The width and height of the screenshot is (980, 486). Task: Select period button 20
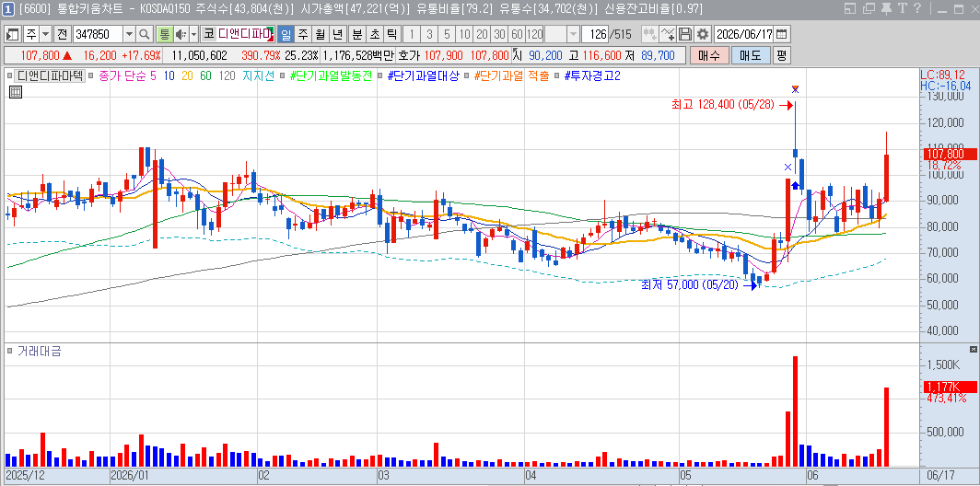coord(482,34)
